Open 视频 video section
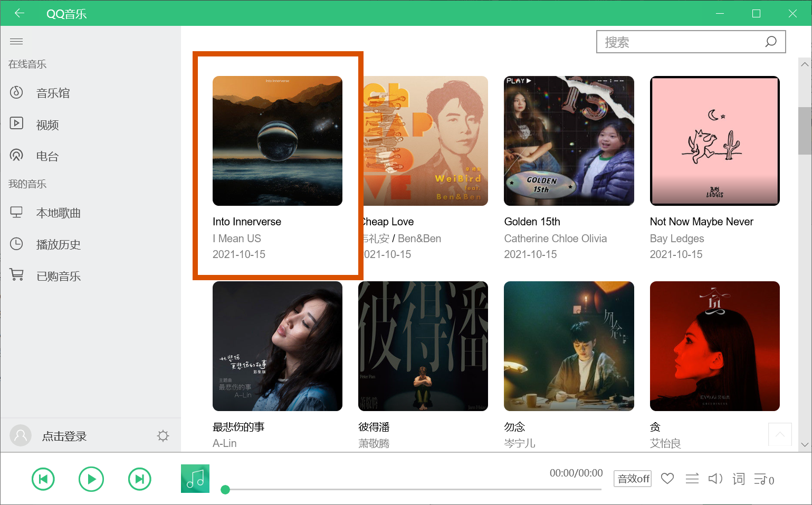This screenshot has width=812, height=505. click(x=47, y=125)
